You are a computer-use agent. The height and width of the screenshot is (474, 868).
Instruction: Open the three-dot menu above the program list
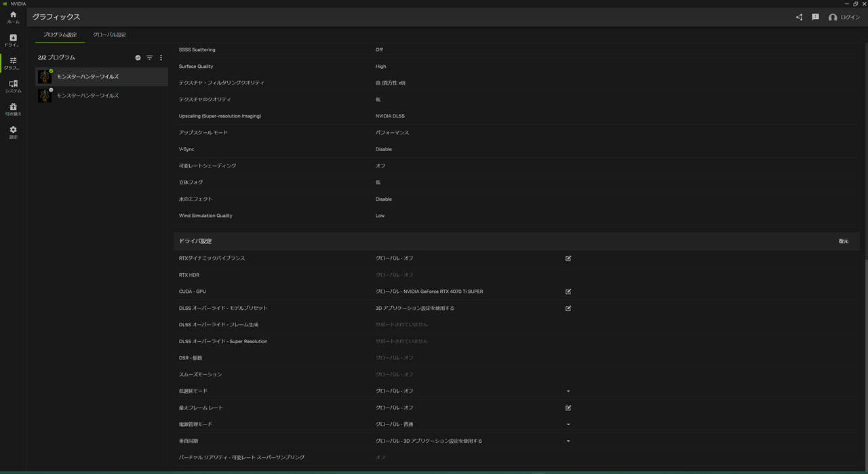(x=161, y=58)
